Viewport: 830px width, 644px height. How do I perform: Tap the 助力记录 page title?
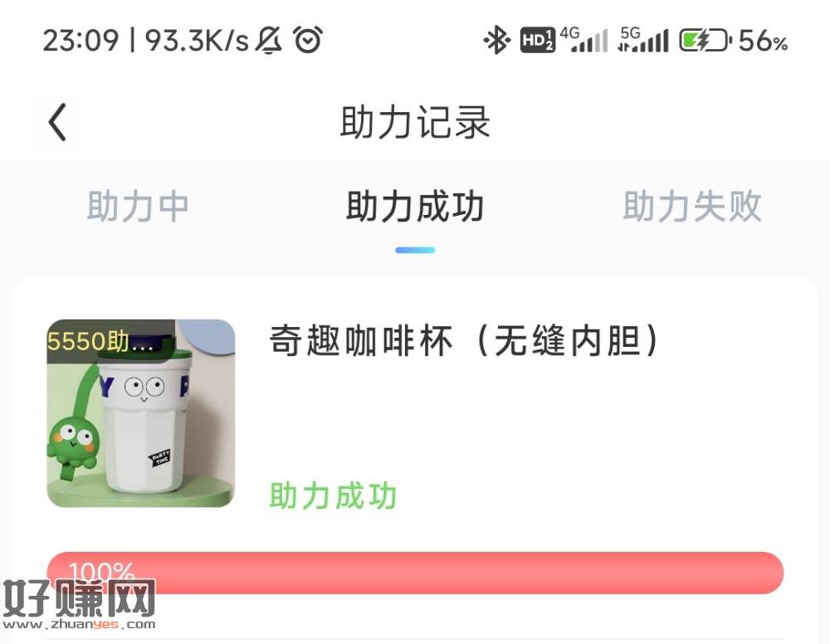[415, 122]
